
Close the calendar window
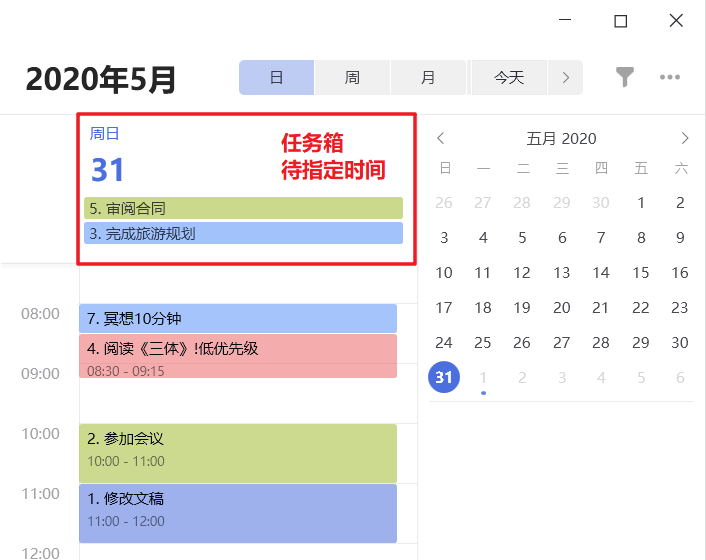pos(677,21)
